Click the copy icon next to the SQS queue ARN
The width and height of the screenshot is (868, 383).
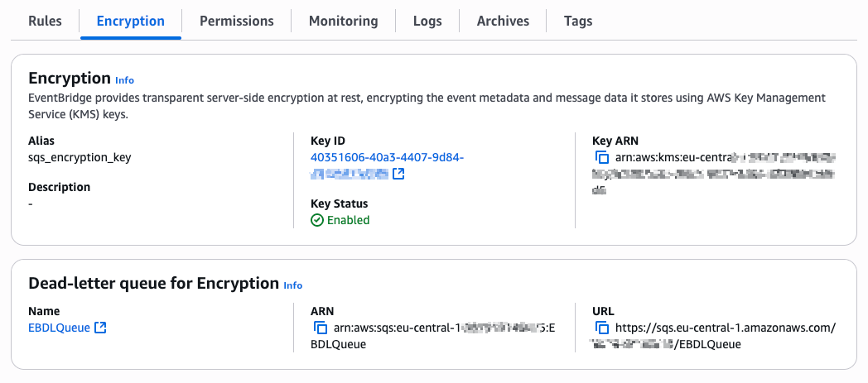coord(321,328)
